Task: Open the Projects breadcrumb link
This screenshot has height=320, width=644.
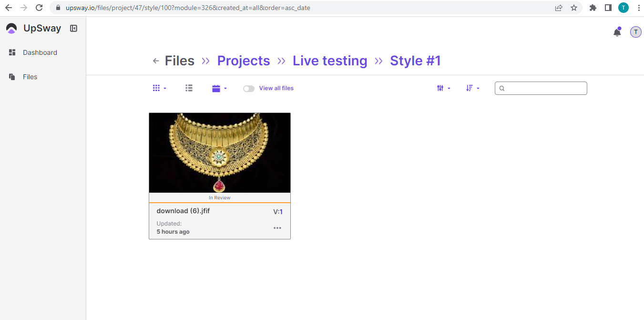Action: [243, 61]
